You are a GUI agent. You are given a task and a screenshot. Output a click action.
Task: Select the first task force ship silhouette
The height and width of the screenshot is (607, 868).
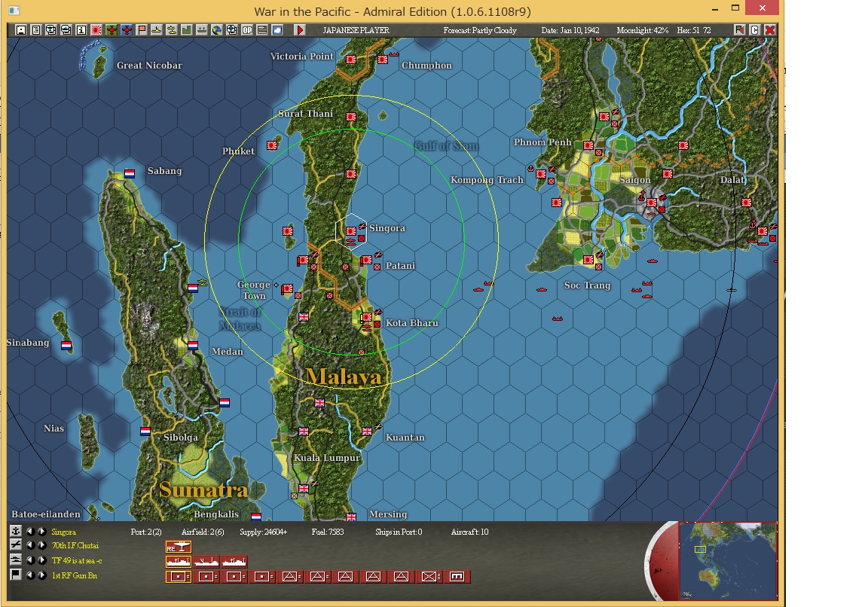(x=179, y=562)
